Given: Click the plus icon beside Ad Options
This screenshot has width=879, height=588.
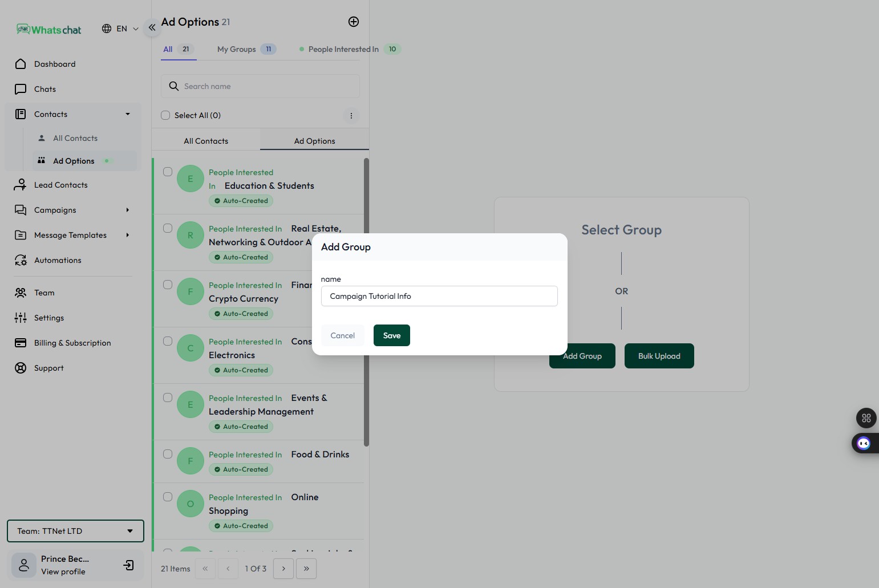Looking at the screenshot, I should (354, 22).
